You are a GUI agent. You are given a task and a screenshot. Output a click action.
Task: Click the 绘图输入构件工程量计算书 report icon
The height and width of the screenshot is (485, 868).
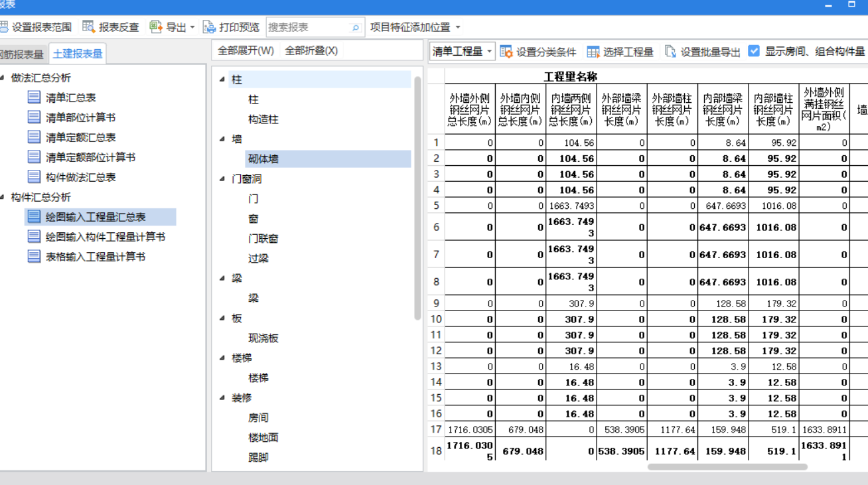(x=35, y=237)
